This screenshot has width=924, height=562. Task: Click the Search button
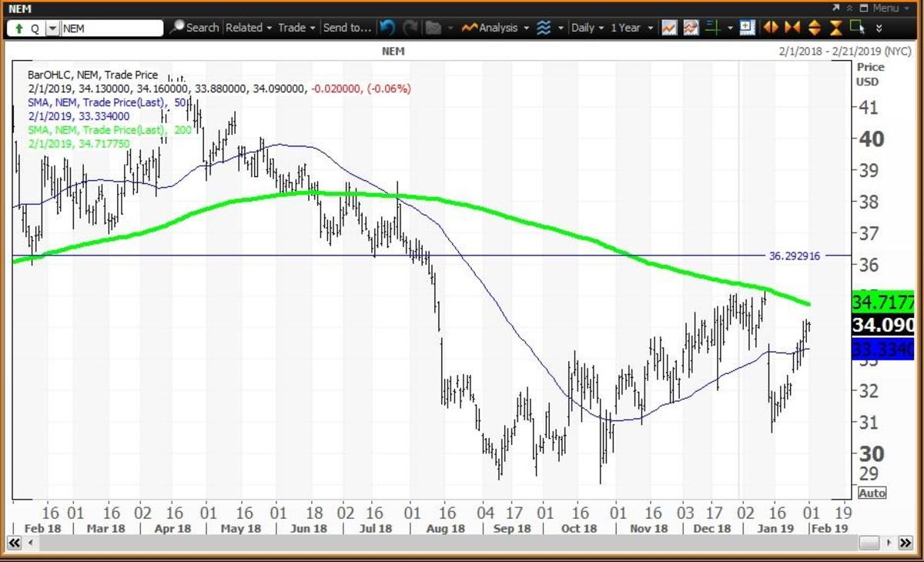(195, 28)
